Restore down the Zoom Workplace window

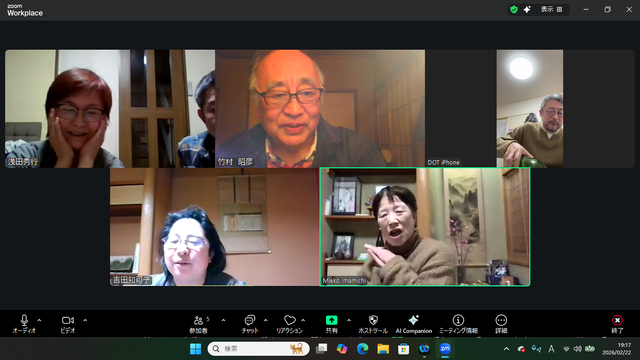607,9
